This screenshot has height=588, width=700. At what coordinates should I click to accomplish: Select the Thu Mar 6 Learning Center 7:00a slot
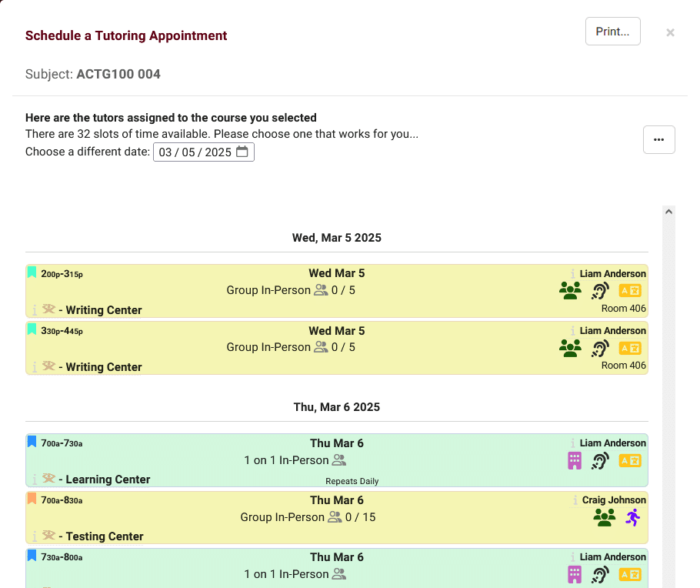coord(336,460)
